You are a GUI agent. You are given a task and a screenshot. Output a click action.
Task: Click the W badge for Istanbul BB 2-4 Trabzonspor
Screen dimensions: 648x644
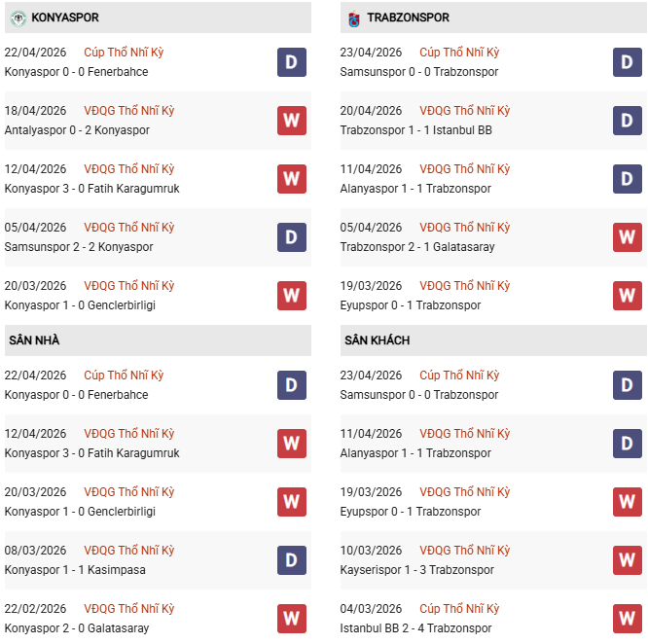click(x=628, y=619)
